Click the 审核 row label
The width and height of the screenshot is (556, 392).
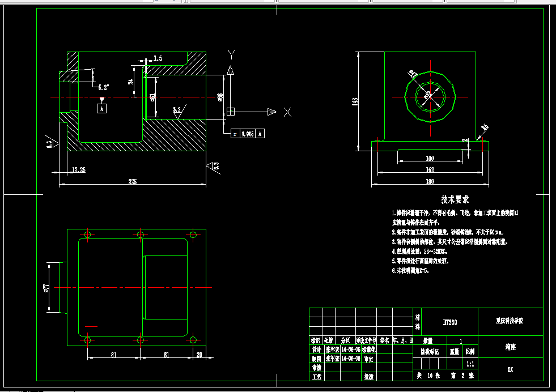[x=317, y=368]
